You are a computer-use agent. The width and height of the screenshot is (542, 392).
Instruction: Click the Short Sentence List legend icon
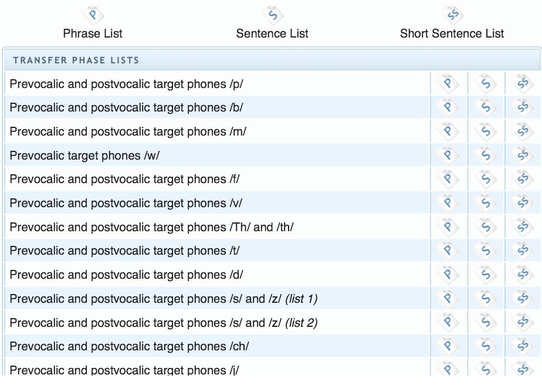pyautogui.click(x=452, y=15)
